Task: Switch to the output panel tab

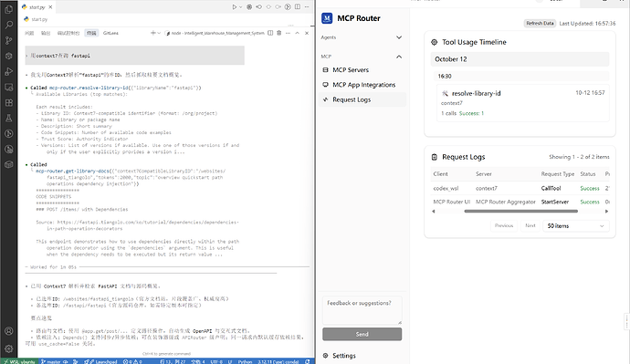Action: tap(46, 33)
